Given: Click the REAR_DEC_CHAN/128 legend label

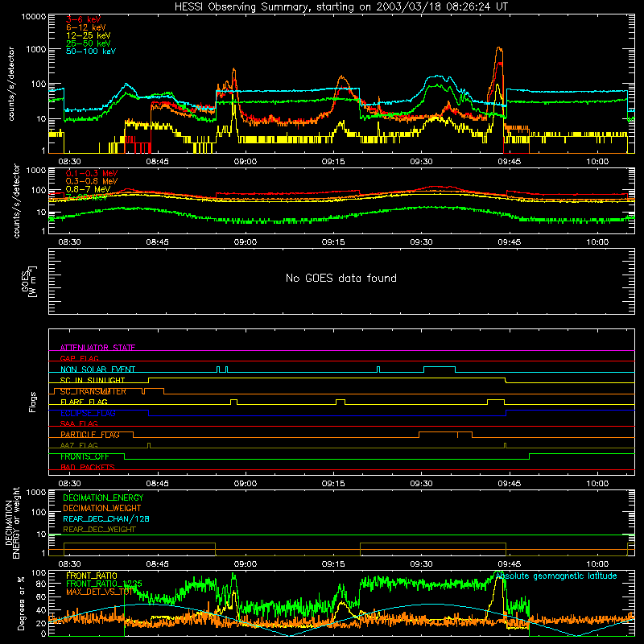Looking at the screenshot, I should tap(106, 518).
